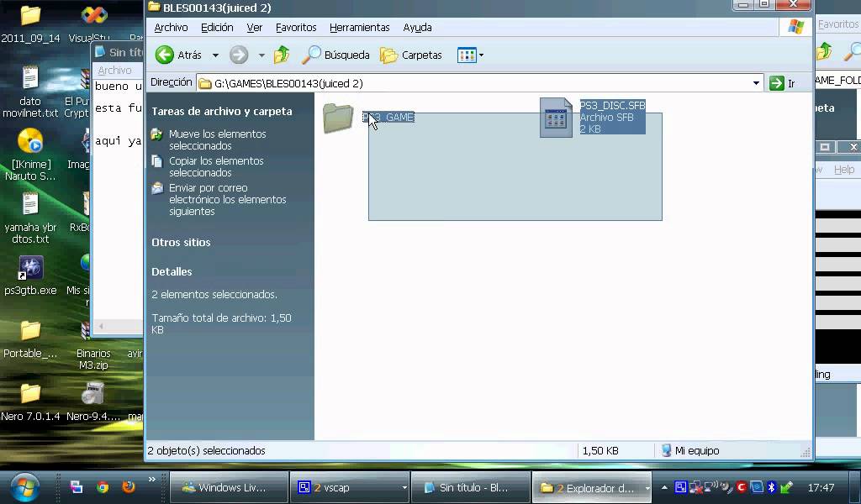Click Enviar por correo electrónico link
The image size is (861, 504).
(x=227, y=200)
